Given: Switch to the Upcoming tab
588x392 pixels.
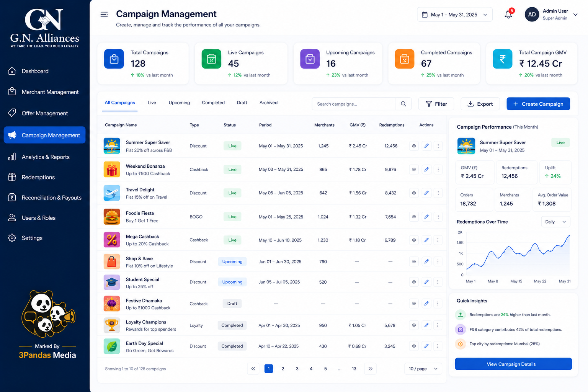Looking at the screenshot, I should point(179,103).
